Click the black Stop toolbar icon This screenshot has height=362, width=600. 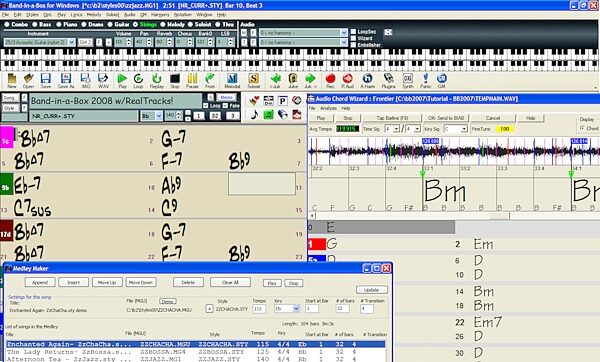tap(175, 79)
